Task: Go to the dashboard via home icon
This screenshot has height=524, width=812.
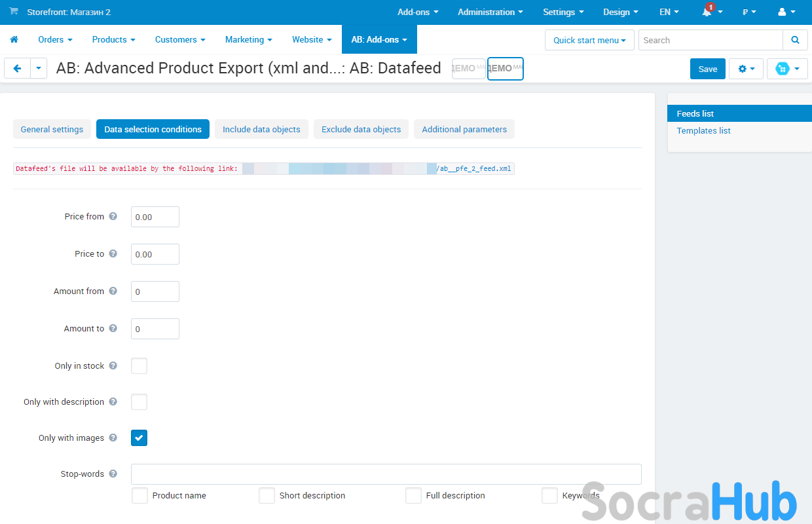Action: (x=14, y=40)
